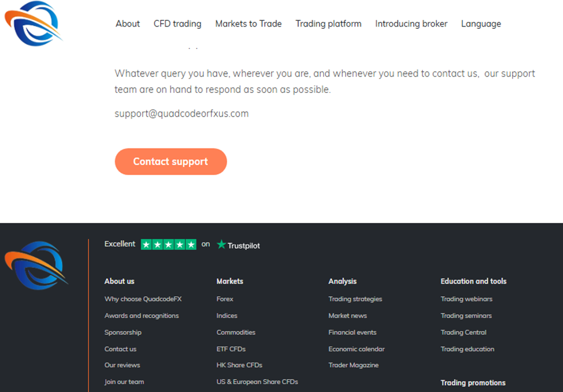
Task: Open Trading webinars link
Action: point(466,299)
